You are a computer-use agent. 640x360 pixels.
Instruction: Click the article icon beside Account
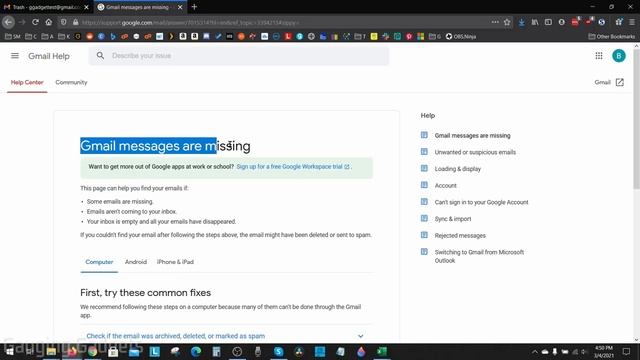pyautogui.click(x=424, y=185)
